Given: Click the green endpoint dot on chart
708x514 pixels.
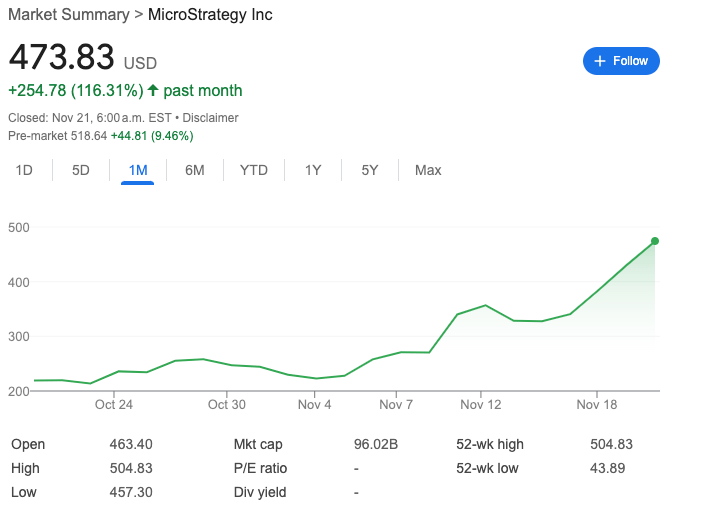Looking at the screenshot, I should pos(655,241).
